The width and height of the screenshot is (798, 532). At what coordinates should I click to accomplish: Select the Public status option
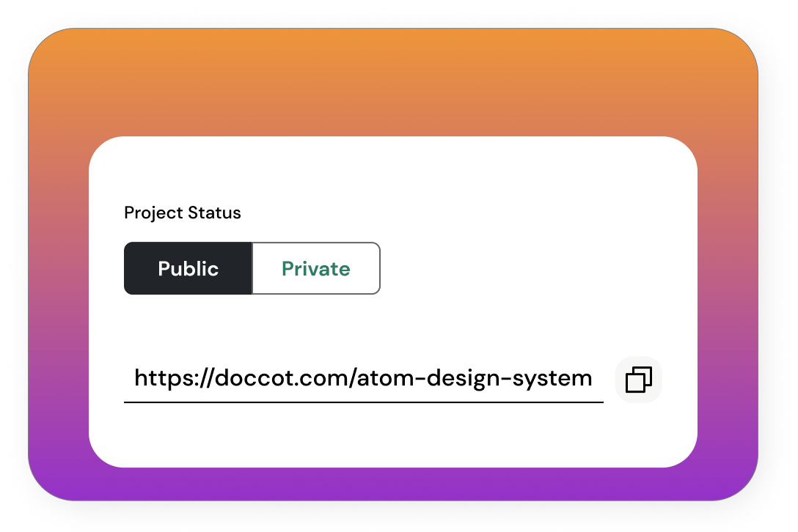188,269
